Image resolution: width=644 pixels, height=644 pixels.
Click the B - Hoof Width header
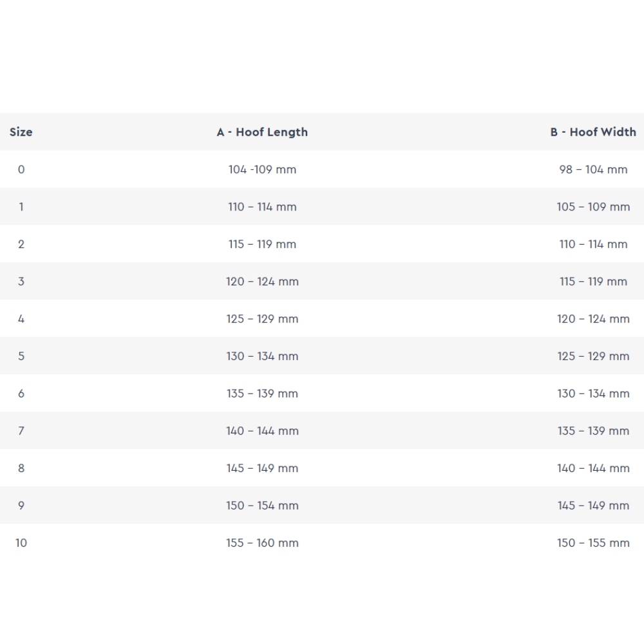[x=593, y=132]
